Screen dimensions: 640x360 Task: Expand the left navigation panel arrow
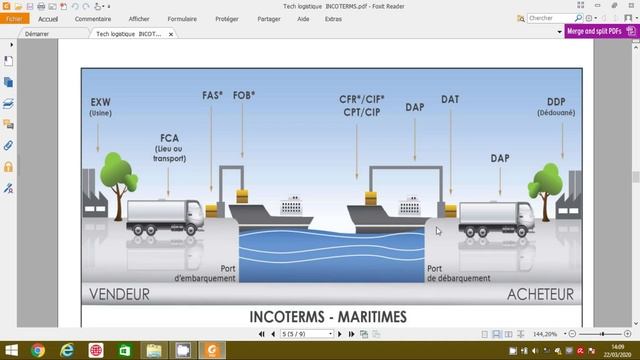[x=11, y=44]
